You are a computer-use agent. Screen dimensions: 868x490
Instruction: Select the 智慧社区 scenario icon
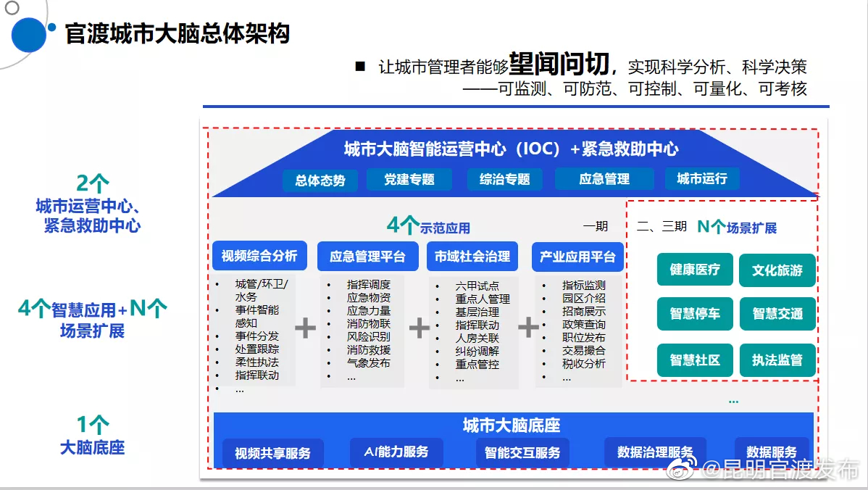pyautogui.click(x=694, y=360)
